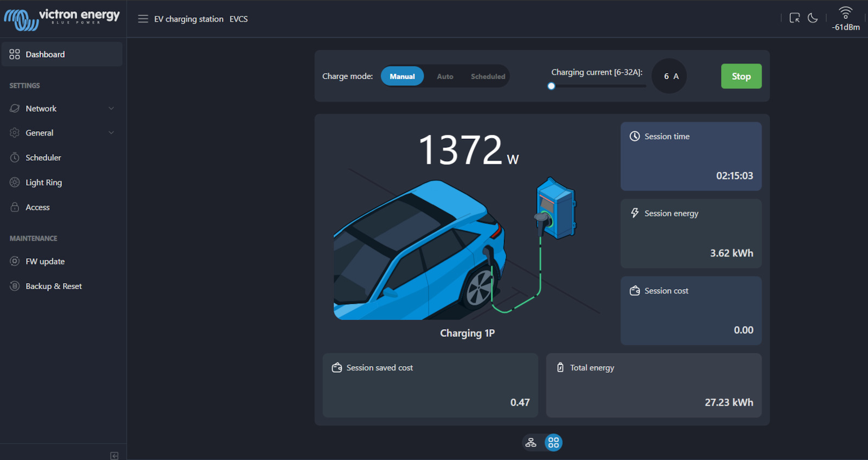
Task: Click the Session saved cost wallet icon
Action: coord(337,368)
